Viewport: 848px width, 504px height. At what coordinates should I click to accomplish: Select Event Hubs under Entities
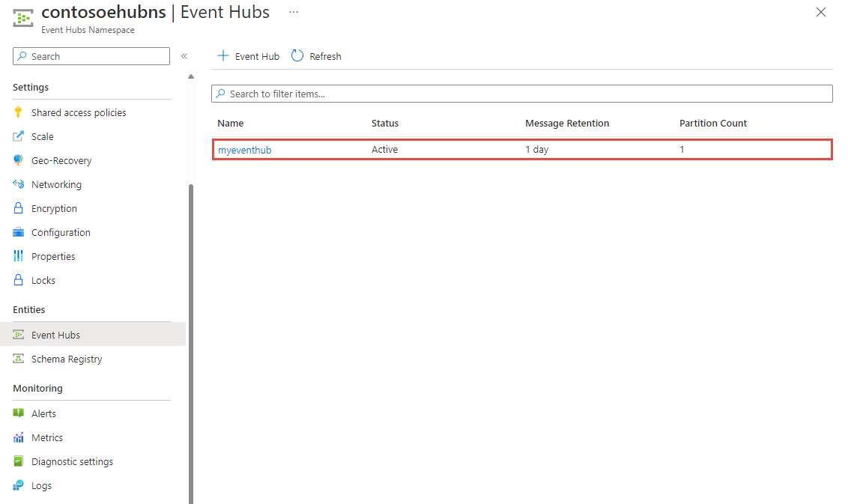tap(19, 334)
